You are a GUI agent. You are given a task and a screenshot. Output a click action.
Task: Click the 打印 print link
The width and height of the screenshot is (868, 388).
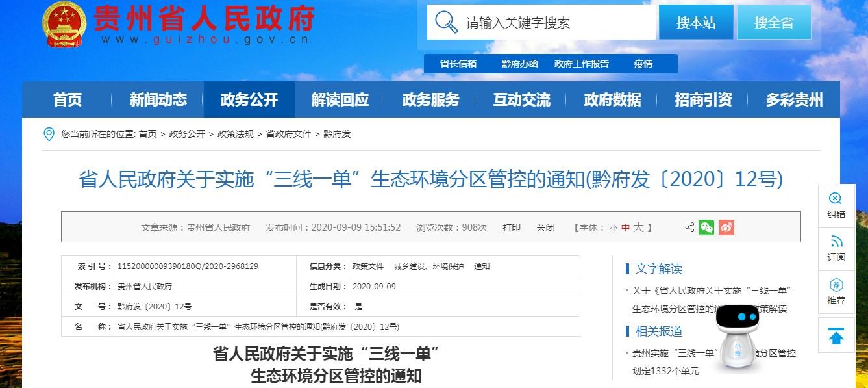point(512,227)
